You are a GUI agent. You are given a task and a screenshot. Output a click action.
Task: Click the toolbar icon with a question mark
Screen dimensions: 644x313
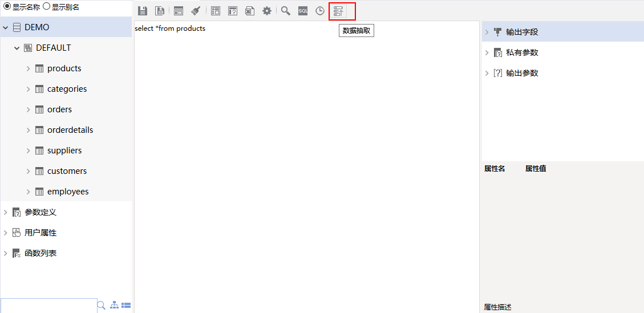[233, 11]
